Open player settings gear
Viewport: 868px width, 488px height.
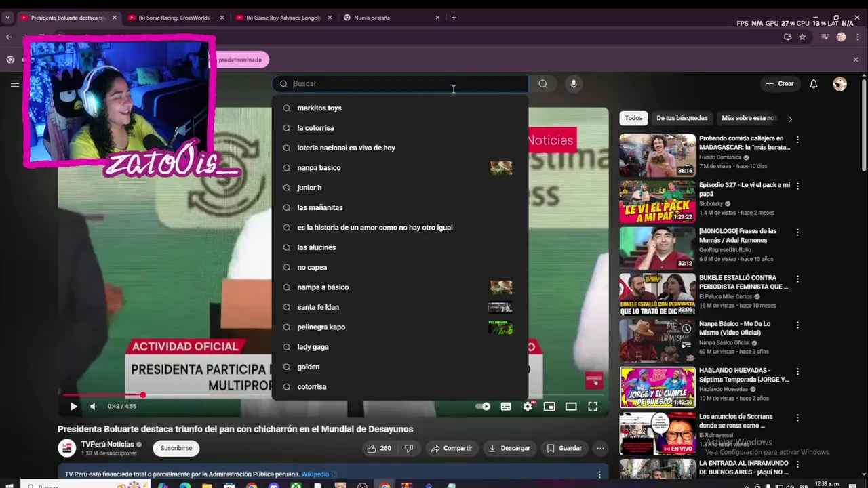(x=528, y=406)
